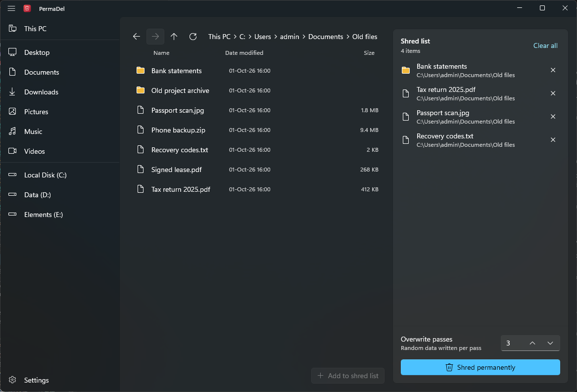Sort files by Size column
The width and height of the screenshot is (577, 392).
pyautogui.click(x=369, y=53)
